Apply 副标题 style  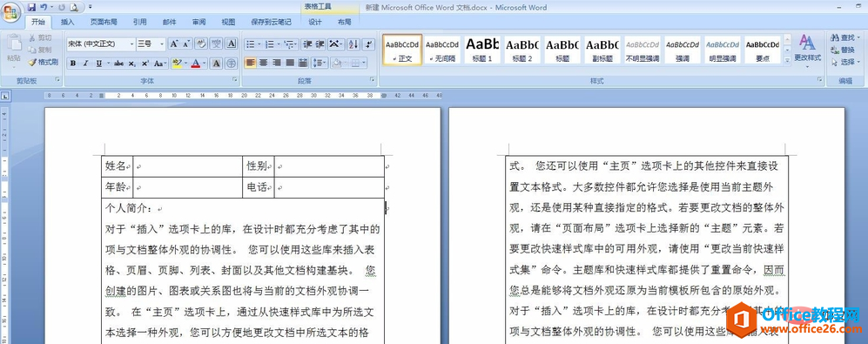pos(602,50)
